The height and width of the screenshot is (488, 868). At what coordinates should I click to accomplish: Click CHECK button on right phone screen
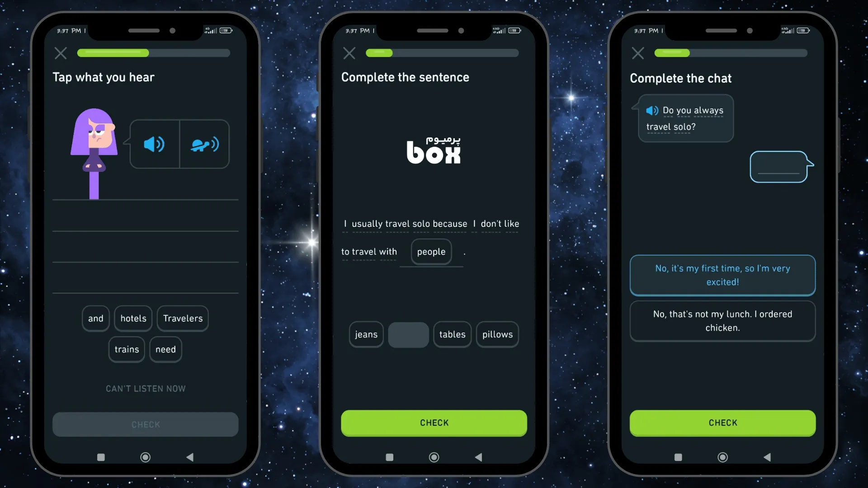point(722,423)
